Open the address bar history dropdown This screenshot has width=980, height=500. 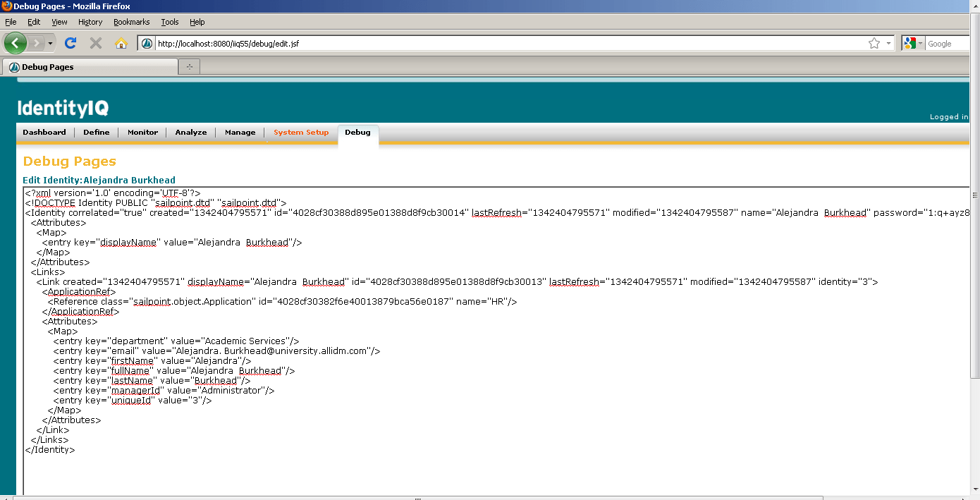(x=888, y=44)
